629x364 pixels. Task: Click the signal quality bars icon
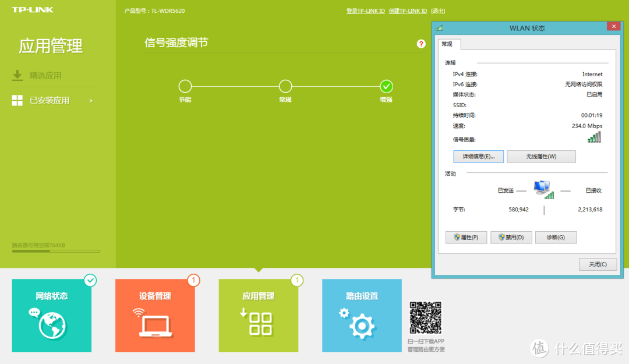coord(594,137)
